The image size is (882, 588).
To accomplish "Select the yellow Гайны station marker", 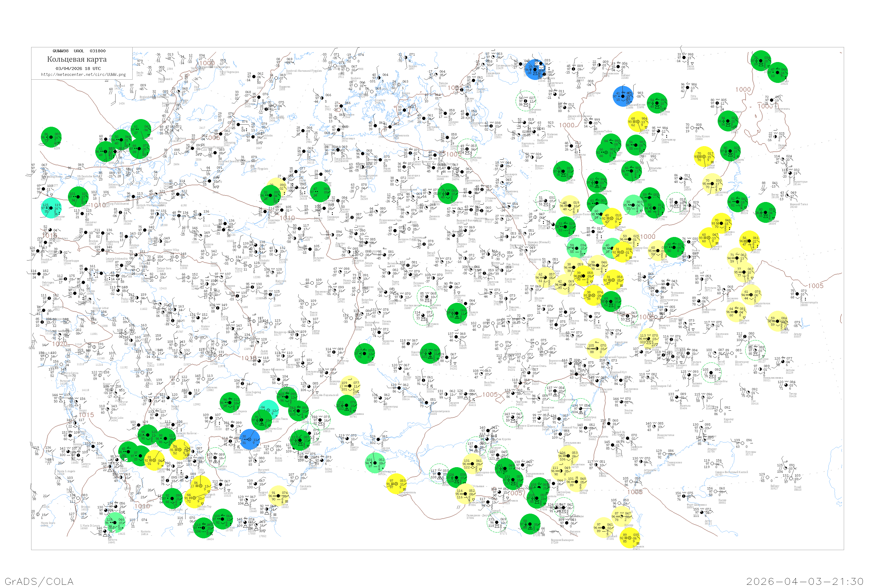I will [704, 157].
